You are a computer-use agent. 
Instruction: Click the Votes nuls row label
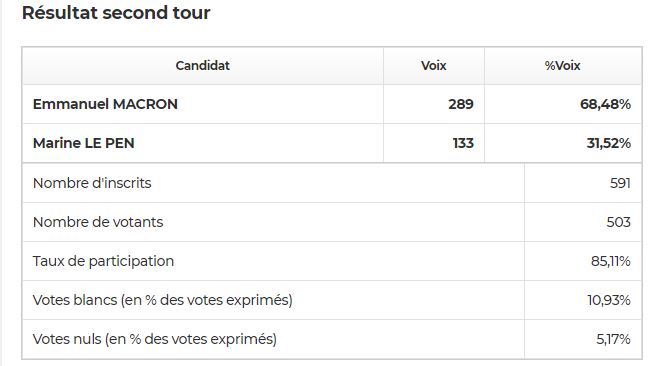pos(155,339)
